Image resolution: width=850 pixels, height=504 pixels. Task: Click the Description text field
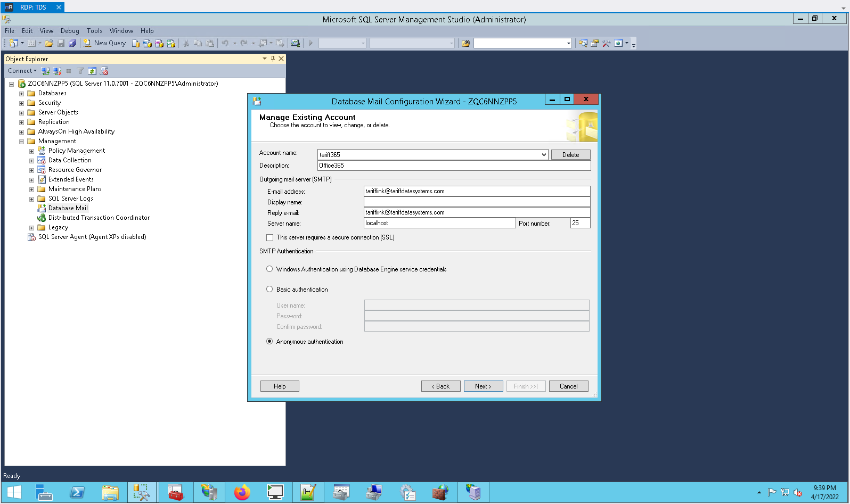coord(454,166)
